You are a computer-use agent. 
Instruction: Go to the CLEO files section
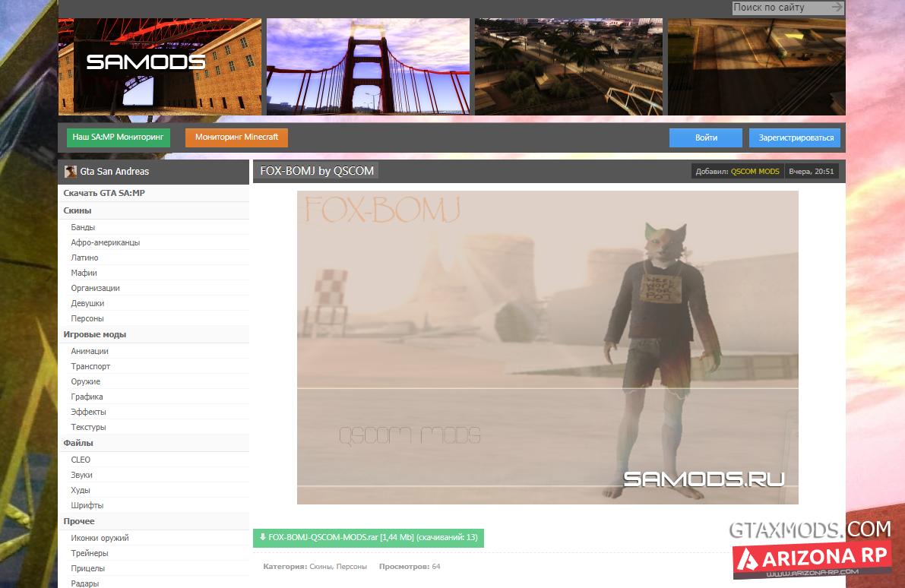[x=81, y=460]
